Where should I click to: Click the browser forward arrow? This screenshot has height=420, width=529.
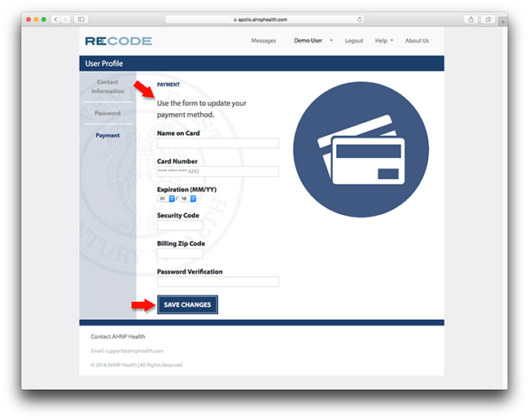pyautogui.click(x=65, y=19)
